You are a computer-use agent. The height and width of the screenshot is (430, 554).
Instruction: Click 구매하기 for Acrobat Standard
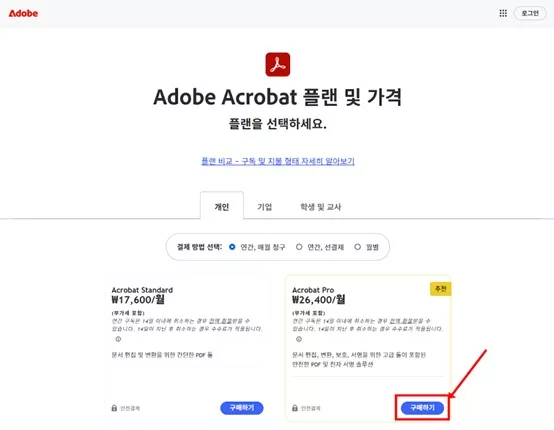tap(242, 408)
